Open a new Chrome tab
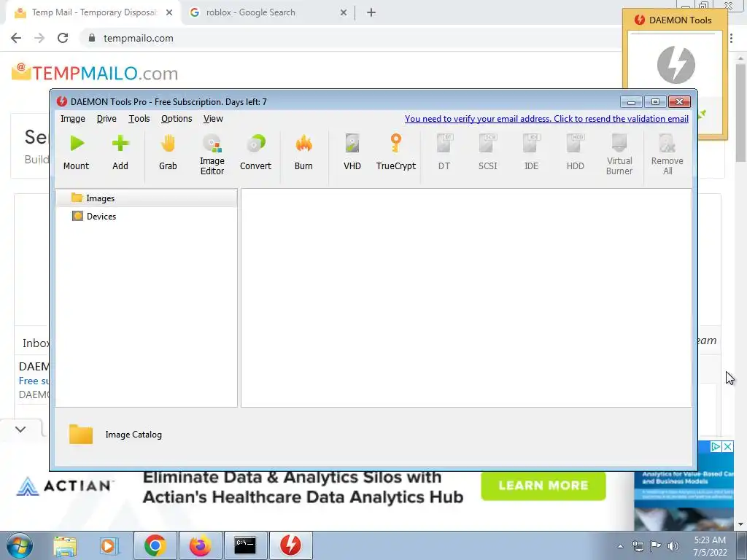 (371, 12)
